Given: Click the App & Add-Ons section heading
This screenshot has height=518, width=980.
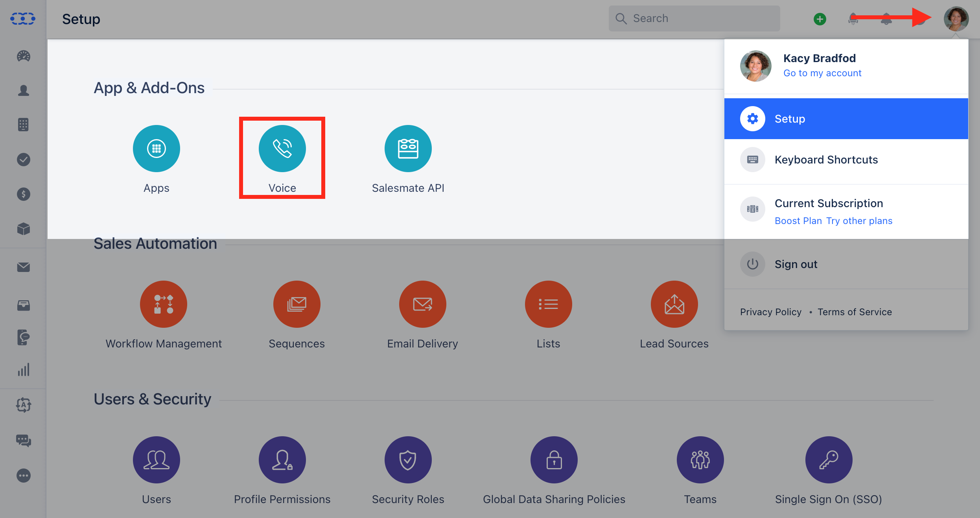Looking at the screenshot, I should pos(149,88).
